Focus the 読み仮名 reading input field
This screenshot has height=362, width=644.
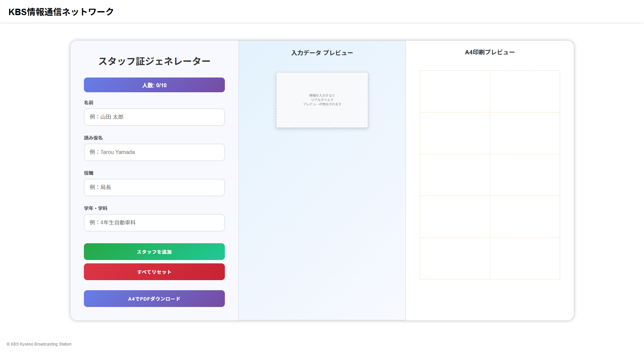tap(154, 152)
